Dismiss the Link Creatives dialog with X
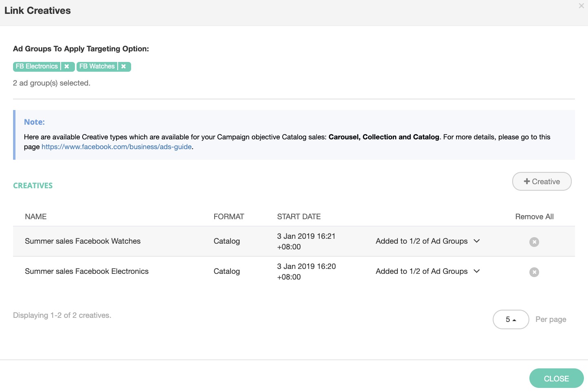 point(581,6)
